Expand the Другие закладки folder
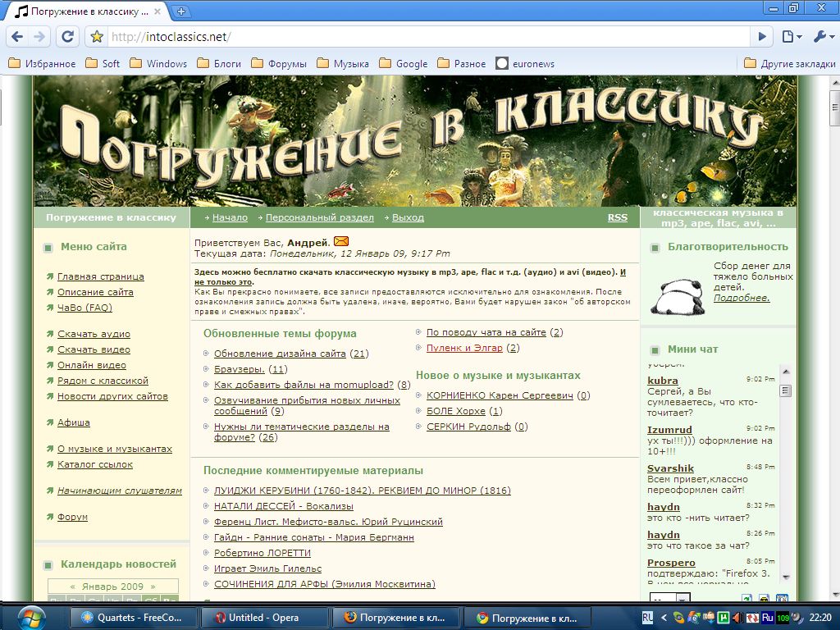 point(790,64)
